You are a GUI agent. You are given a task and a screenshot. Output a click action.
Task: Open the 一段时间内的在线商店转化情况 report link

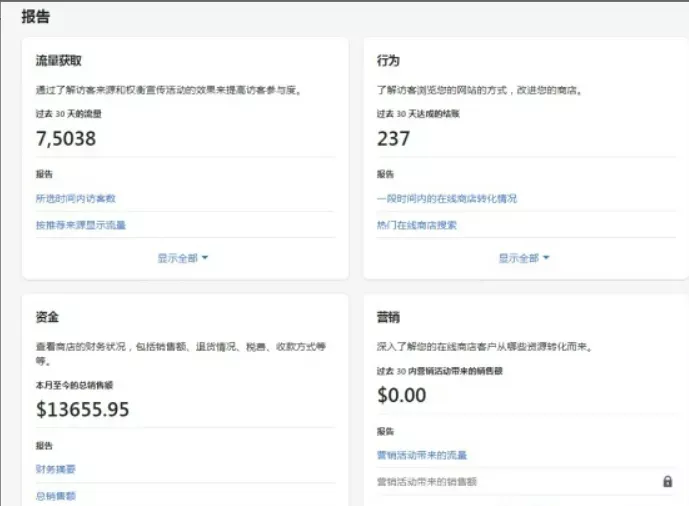(447, 199)
